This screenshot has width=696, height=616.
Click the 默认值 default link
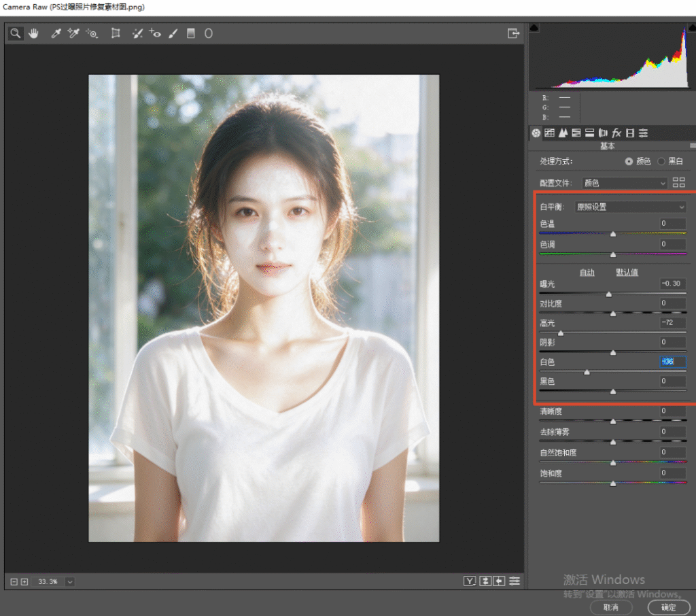click(x=627, y=273)
